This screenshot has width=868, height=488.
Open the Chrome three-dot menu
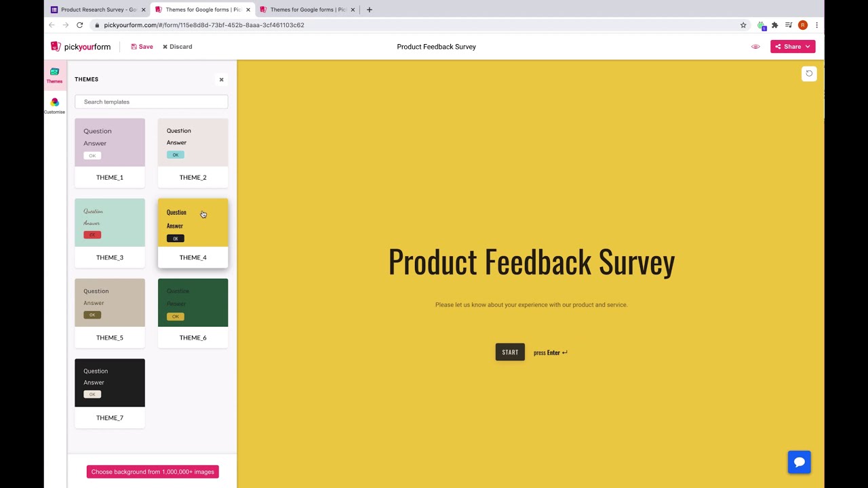point(816,25)
